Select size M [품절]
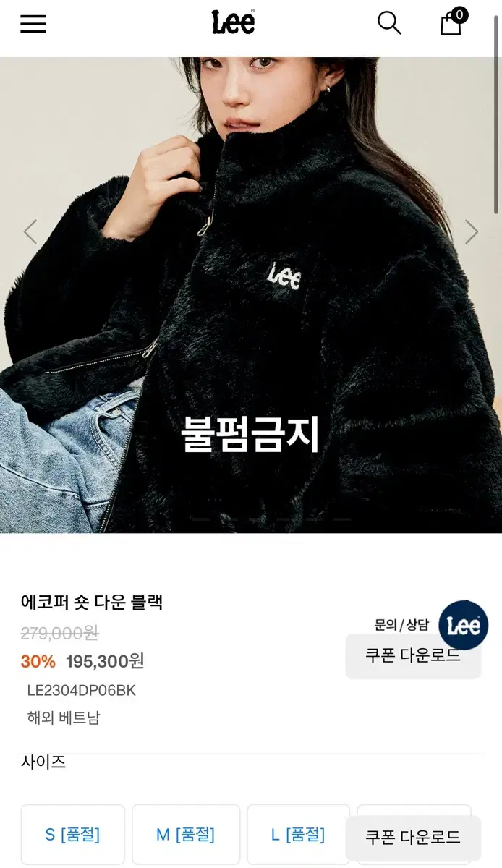 [x=186, y=835]
